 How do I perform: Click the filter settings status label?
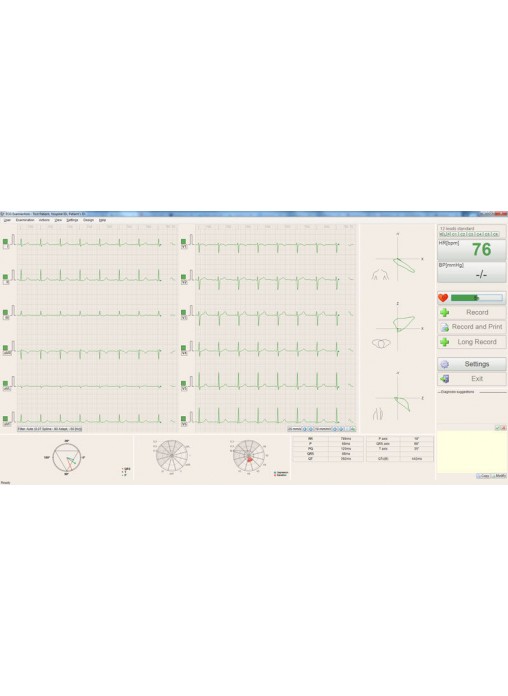[50, 429]
